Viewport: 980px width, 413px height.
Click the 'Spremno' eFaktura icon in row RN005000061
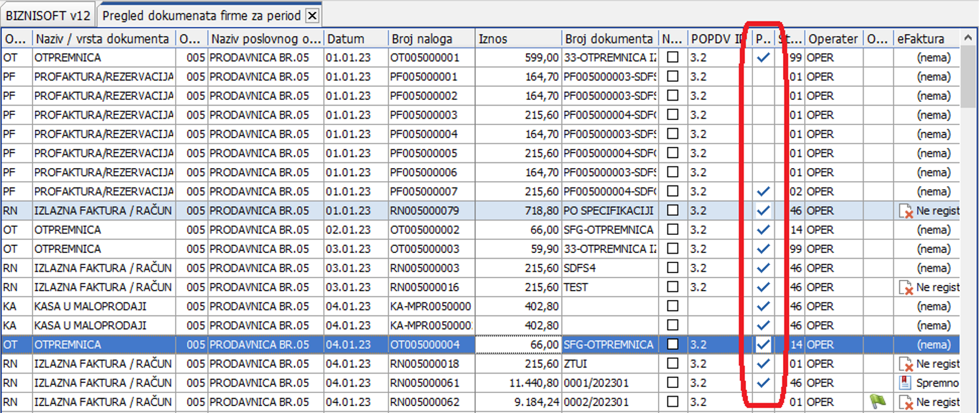click(x=906, y=383)
